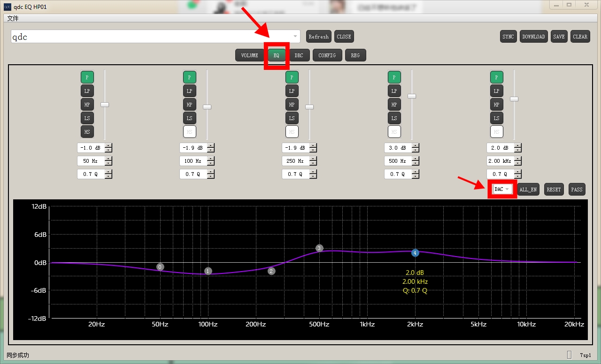This screenshot has height=364, width=601.
Task: Open the DAC channel dropdown
Action: point(501,190)
